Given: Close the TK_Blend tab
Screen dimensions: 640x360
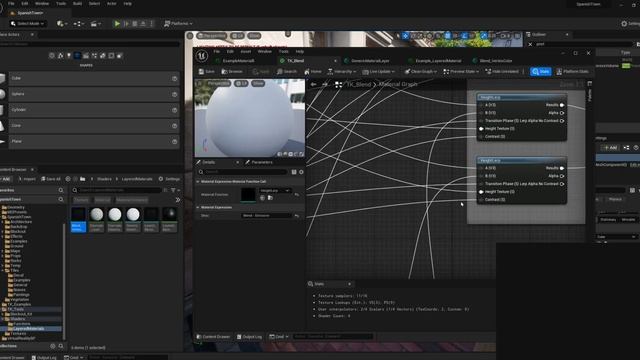Looking at the screenshot, I should click(336, 61).
